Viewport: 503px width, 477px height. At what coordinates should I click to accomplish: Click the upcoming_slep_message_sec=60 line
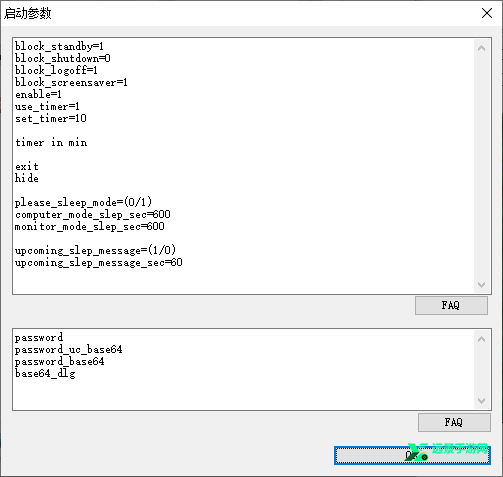coord(99,263)
